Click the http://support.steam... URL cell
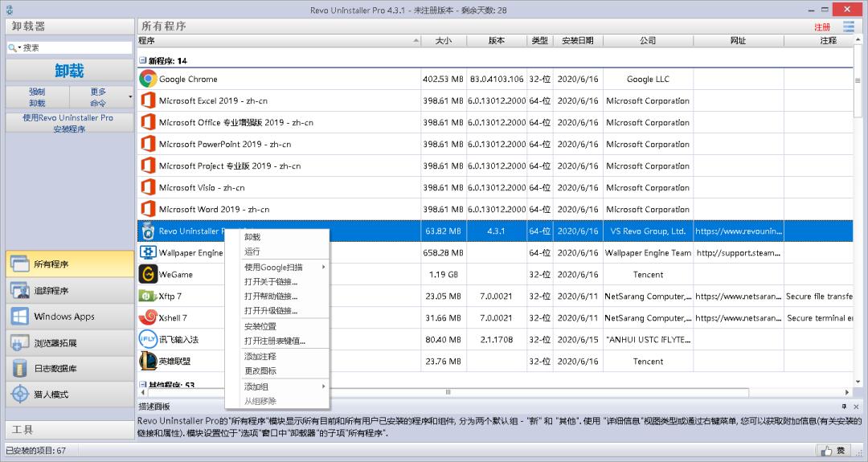The image size is (868, 462). [738, 252]
